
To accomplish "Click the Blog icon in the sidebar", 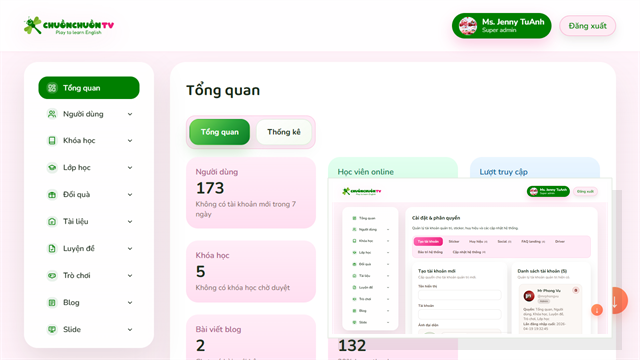I will pos(52,302).
